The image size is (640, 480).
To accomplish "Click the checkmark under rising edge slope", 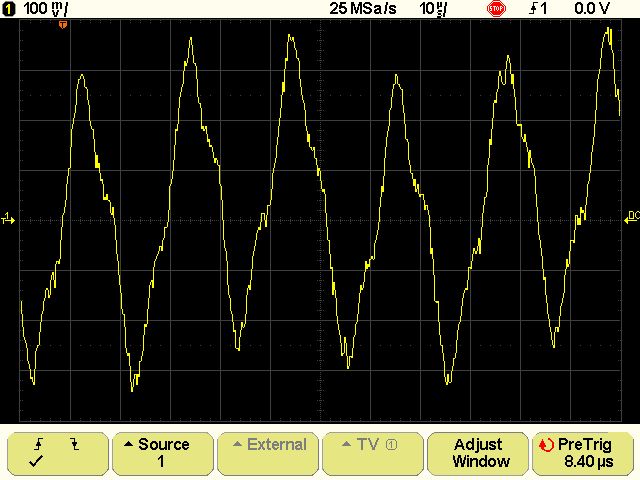I will [36, 462].
